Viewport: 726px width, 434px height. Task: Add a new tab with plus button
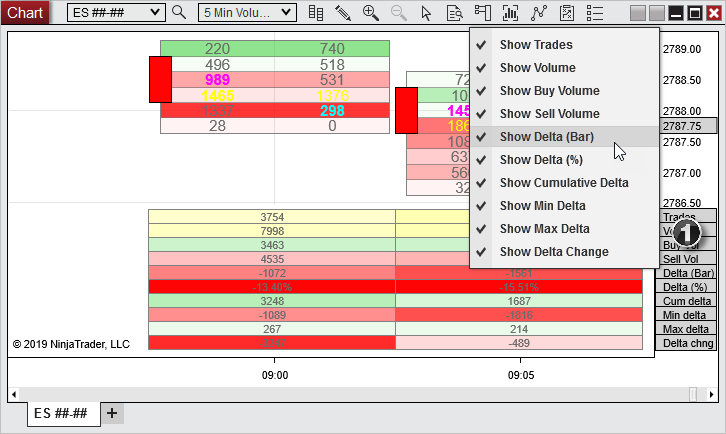point(112,413)
